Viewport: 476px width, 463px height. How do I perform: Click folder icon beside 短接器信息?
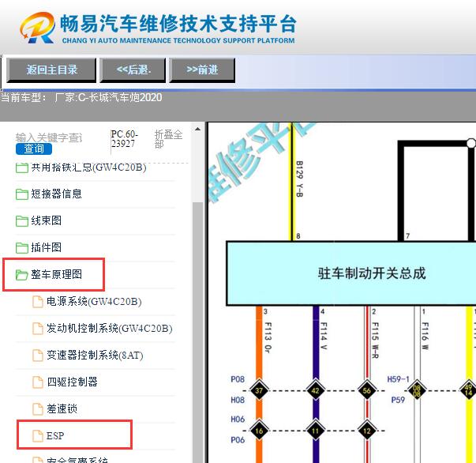pyautogui.click(x=22, y=194)
